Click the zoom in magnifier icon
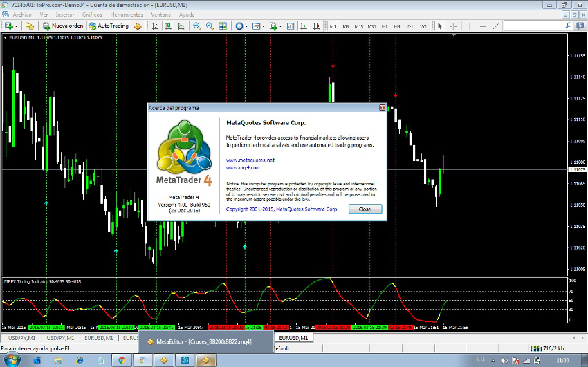 click(197, 26)
